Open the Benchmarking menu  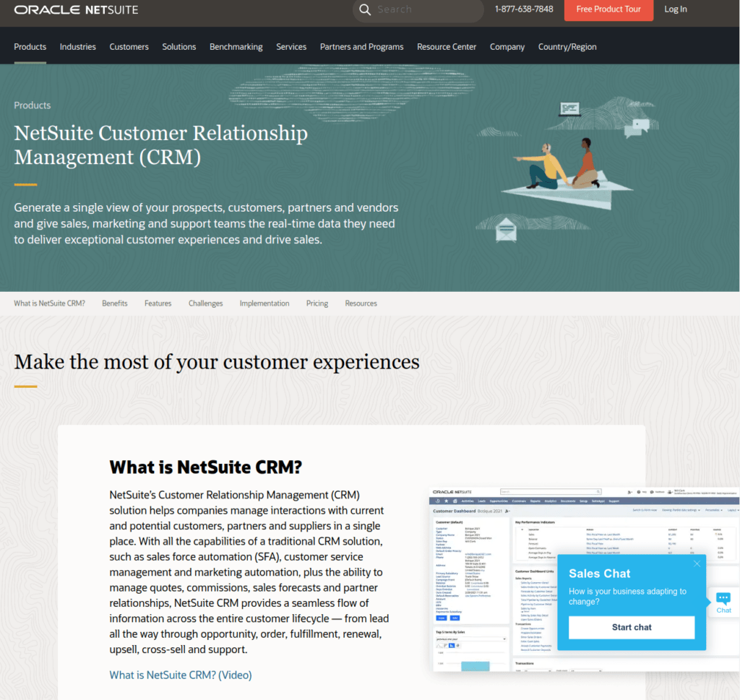tap(236, 47)
